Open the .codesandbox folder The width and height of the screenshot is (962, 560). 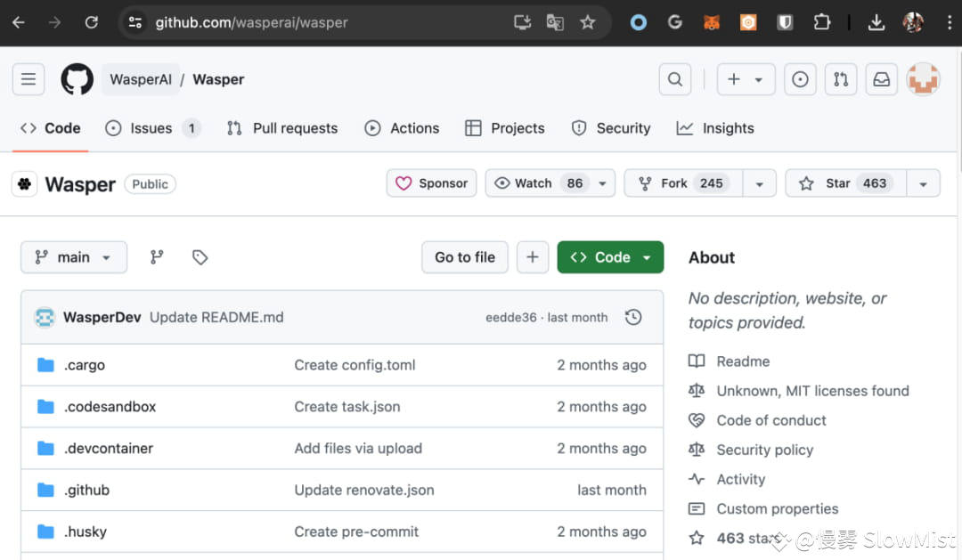[110, 407]
